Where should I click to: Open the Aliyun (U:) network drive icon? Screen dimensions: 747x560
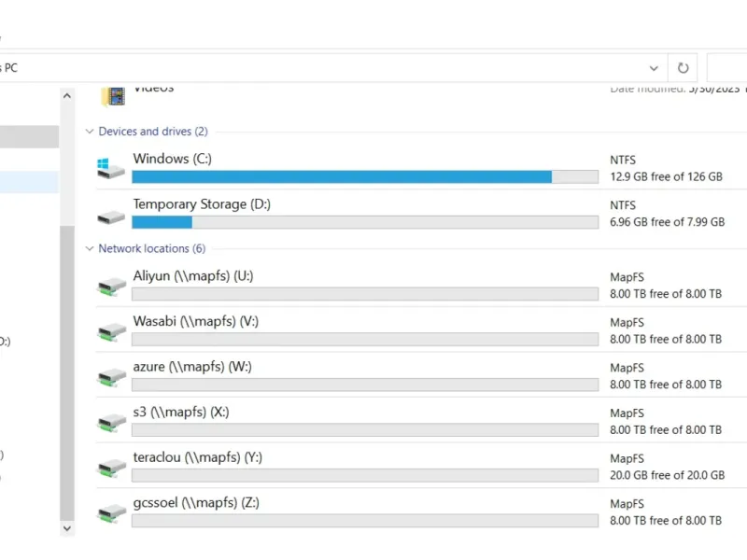pyautogui.click(x=112, y=286)
